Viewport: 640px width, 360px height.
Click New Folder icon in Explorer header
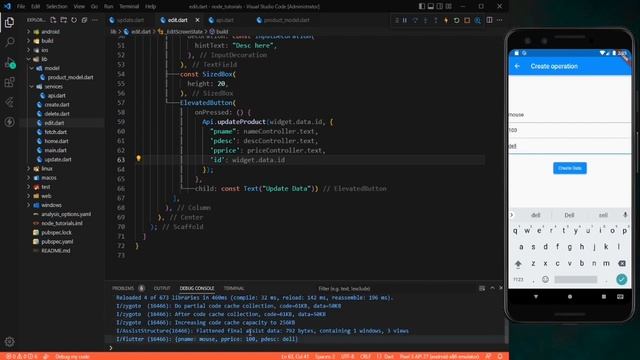pos(64,20)
